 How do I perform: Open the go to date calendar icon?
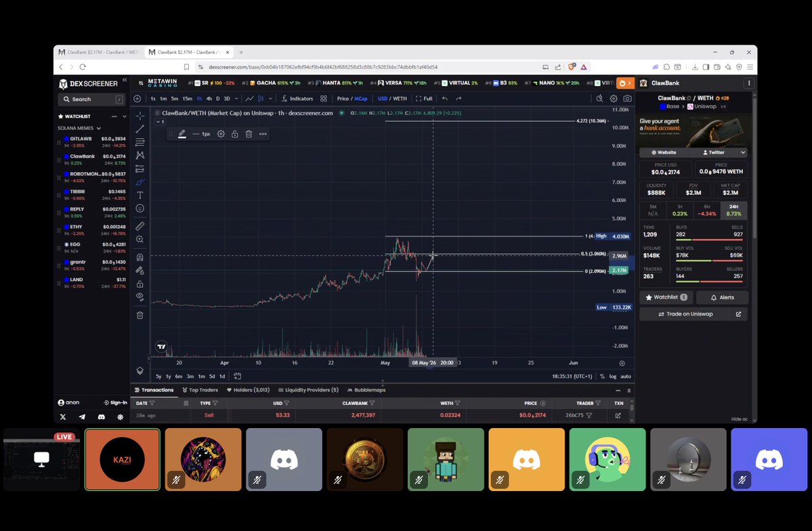coord(237,376)
